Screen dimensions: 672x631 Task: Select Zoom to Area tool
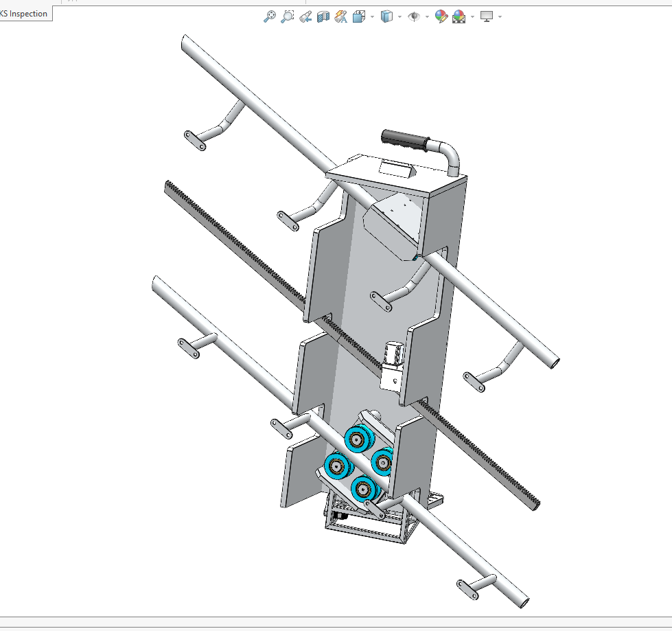pyautogui.click(x=287, y=16)
